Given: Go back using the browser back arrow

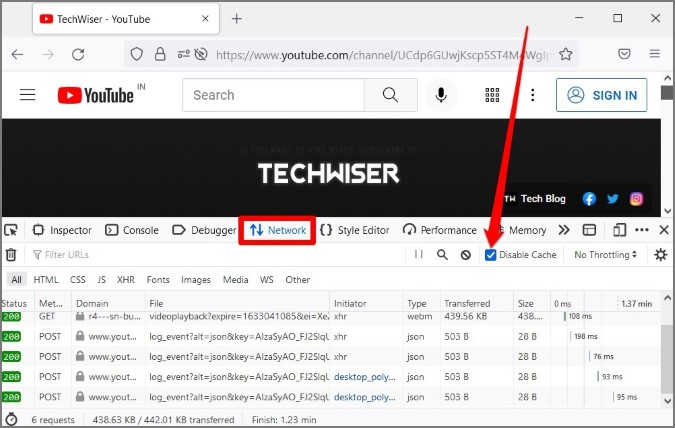Looking at the screenshot, I should [18, 54].
